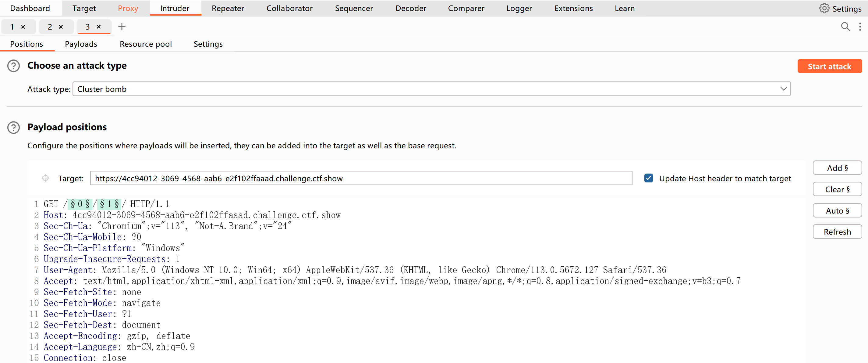Click the target crosshair icon
This screenshot has height=363, width=868.
coord(45,178)
